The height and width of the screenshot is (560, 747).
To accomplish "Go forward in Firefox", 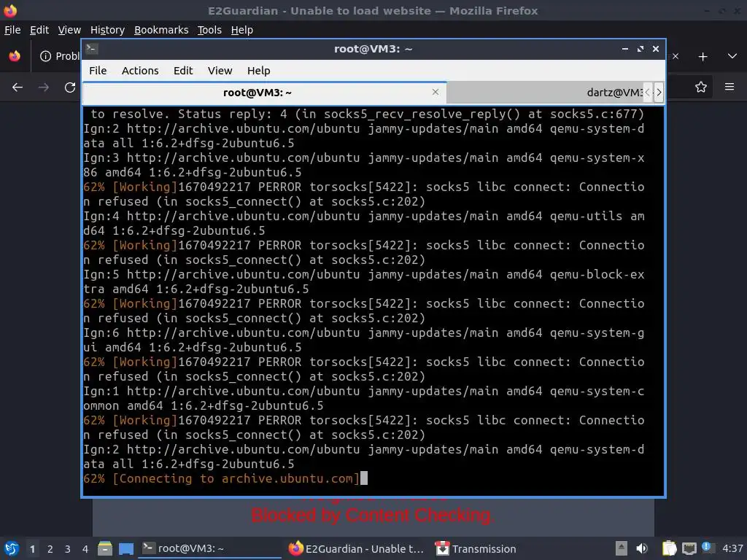I will (x=43, y=87).
